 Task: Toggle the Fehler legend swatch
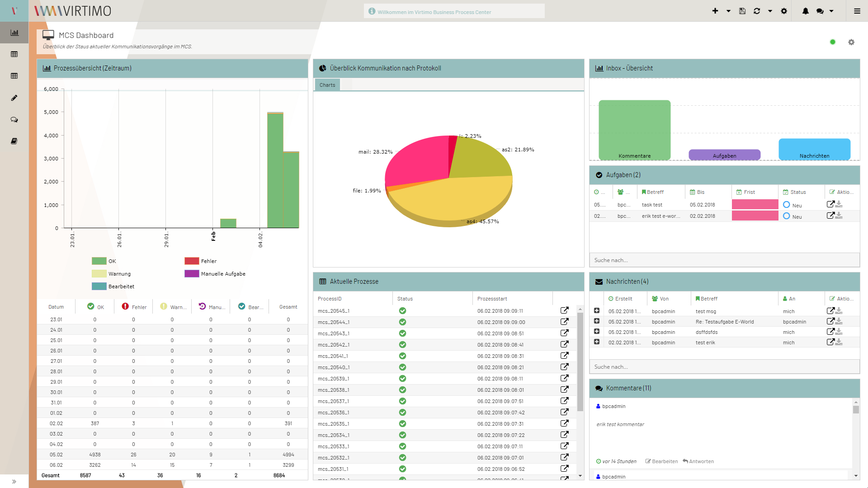pyautogui.click(x=192, y=261)
